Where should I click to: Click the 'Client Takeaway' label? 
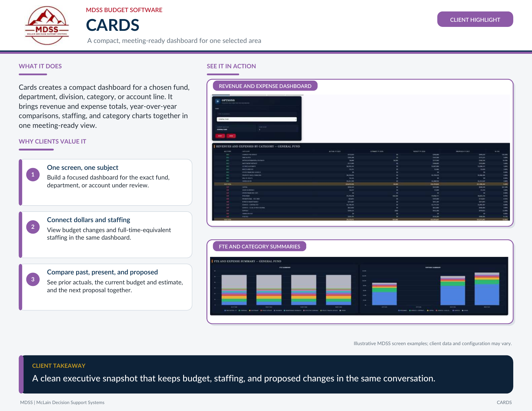click(59, 366)
